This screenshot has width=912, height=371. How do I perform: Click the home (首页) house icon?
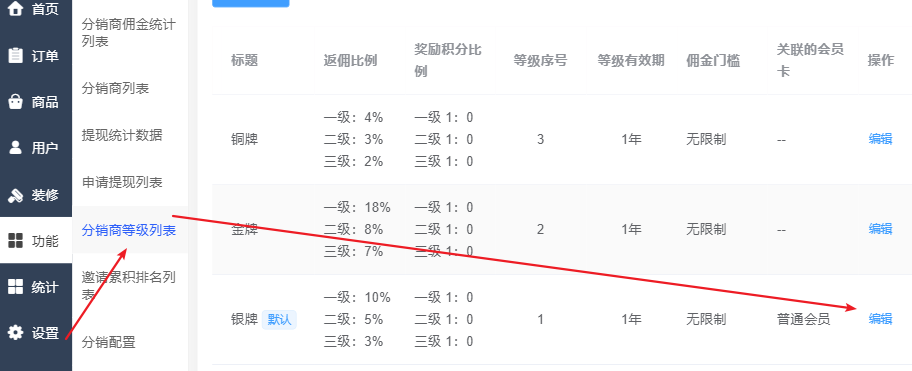[x=15, y=9]
